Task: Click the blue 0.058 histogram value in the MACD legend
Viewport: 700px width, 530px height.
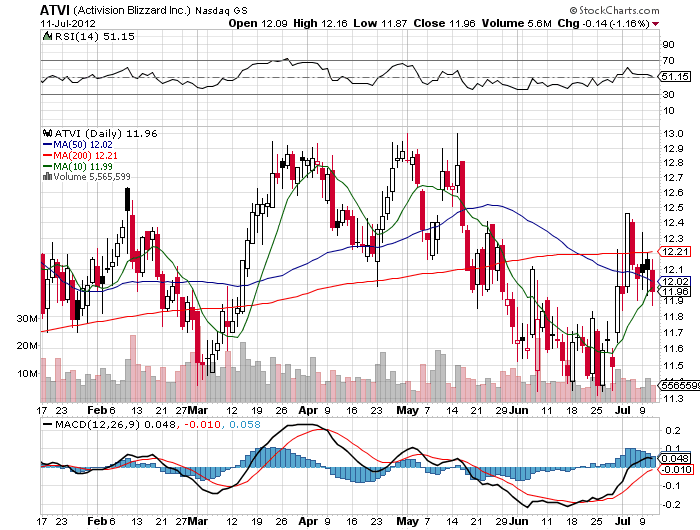Action: coord(245,424)
